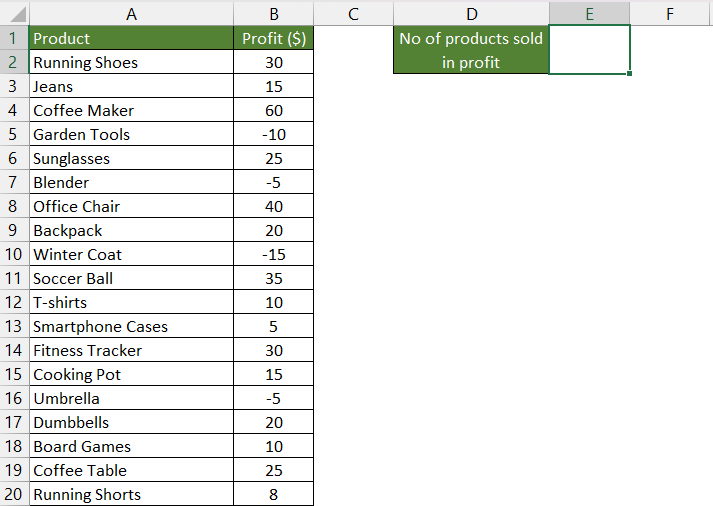
Task: Click column E header
Action: [x=589, y=14]
